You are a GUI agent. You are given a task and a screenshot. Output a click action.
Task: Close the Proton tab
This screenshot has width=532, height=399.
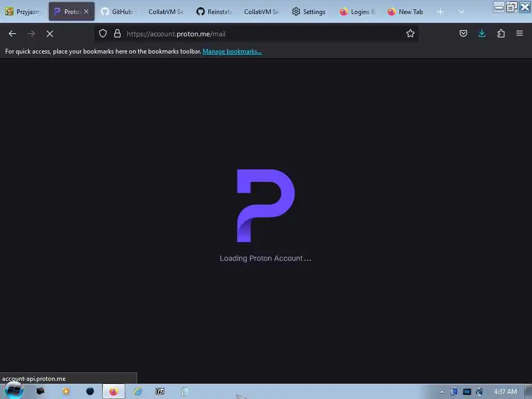click(86, 11)
